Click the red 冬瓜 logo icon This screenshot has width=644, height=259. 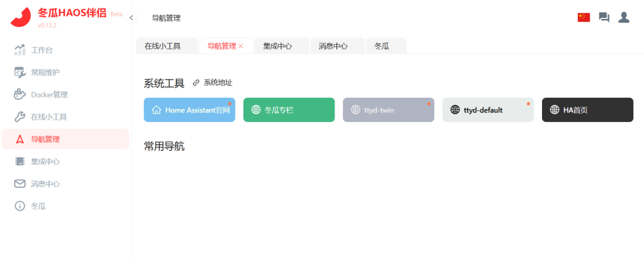(x=21, y=17)
